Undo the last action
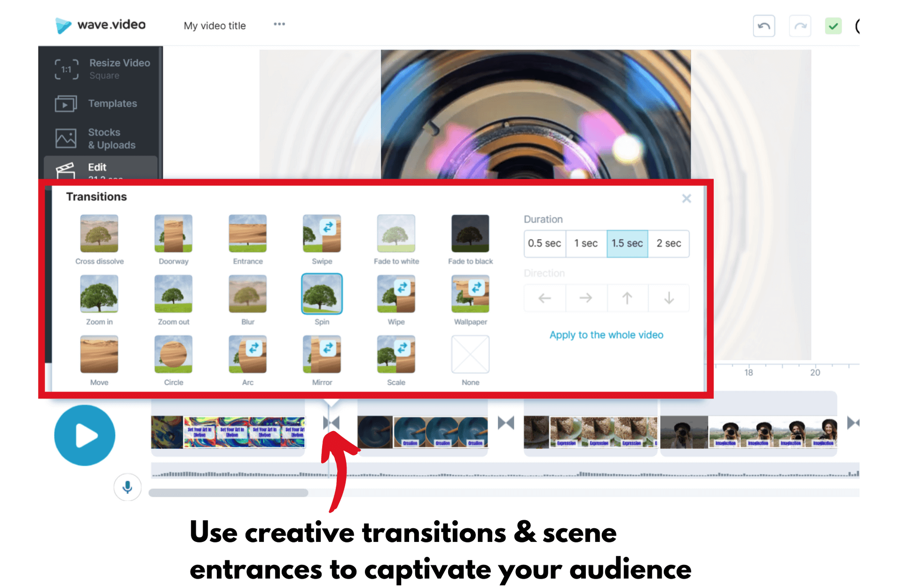Screen dimensions: 900x588 pyautogui.click(x=764, y=26)
